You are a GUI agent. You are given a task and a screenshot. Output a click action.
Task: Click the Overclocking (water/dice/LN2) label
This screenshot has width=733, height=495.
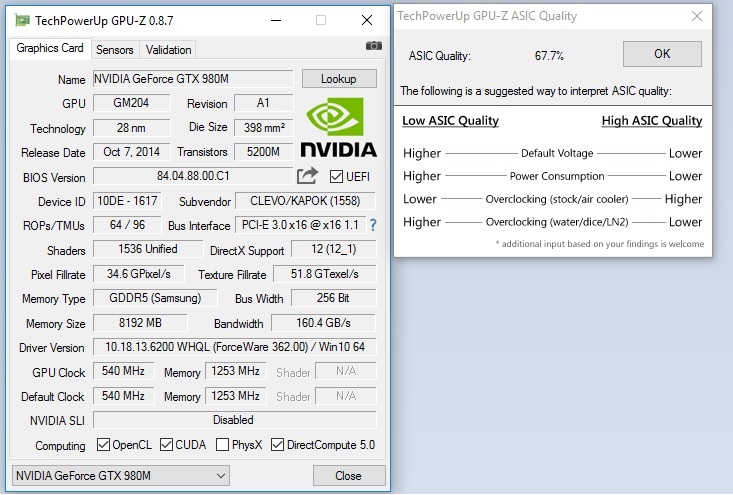(557, 222)
